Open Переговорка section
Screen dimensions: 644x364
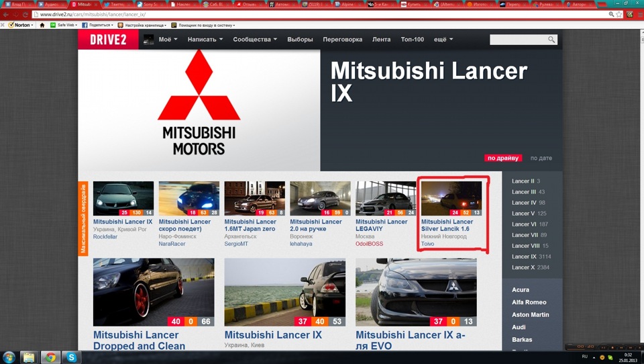pos(343,40)
